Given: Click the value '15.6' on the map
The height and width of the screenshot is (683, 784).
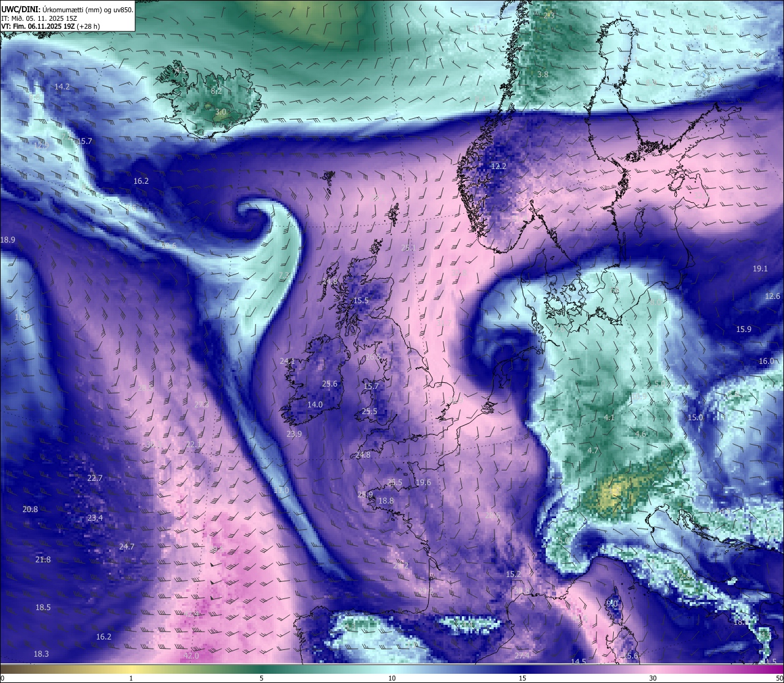Looking at the screenshot, I should coord(631,655).
